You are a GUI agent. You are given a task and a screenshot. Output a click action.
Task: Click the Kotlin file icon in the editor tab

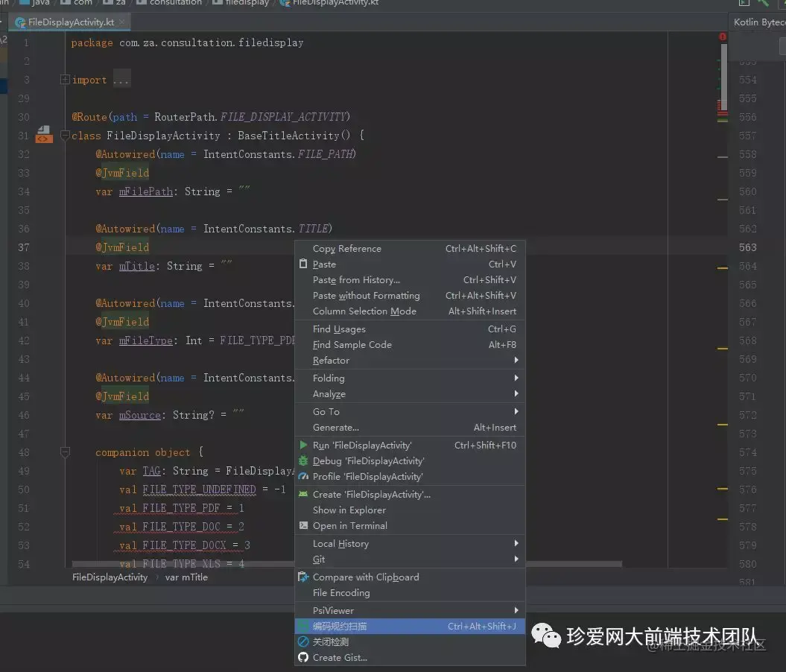[x=21, y=22]
